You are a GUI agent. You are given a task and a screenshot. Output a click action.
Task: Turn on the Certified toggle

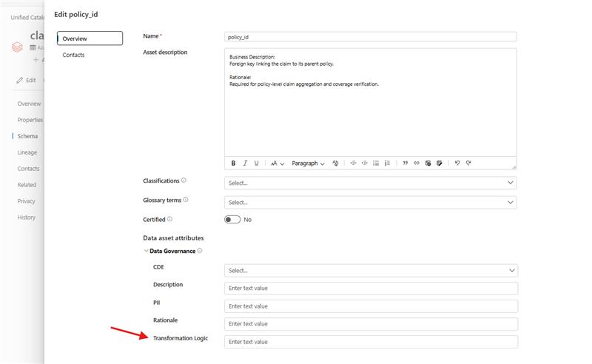[x=232, y=220]
